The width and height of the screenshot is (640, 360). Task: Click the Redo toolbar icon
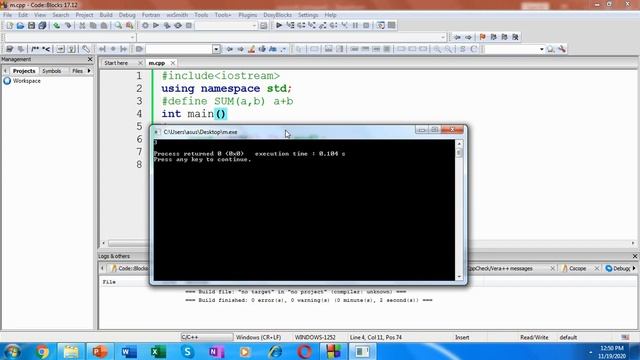(68, 26)
